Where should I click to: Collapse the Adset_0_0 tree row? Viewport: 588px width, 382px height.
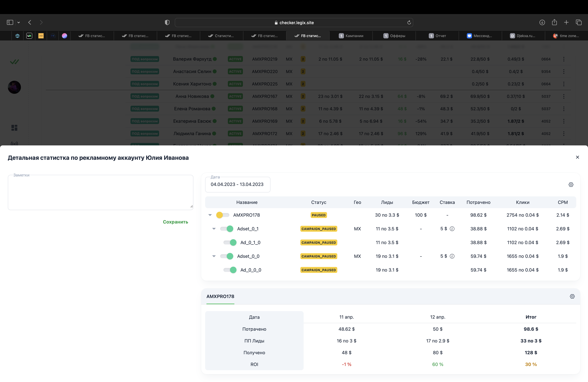[x=214, y=256]
